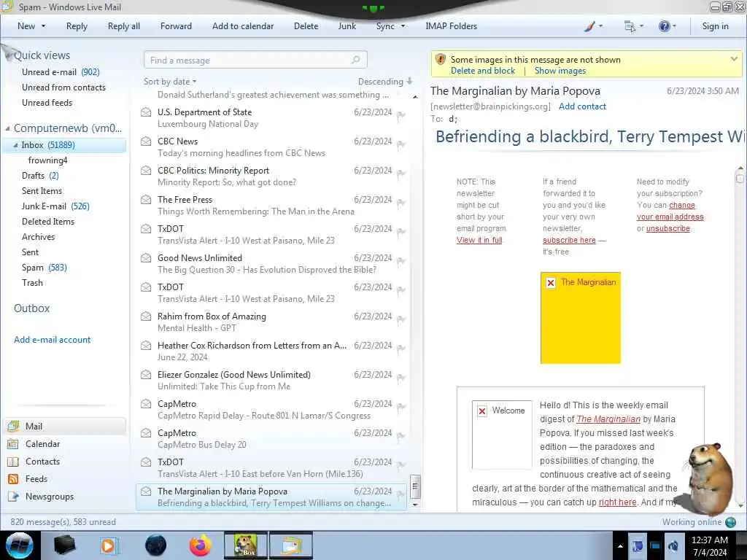
Task: Click the search magnifier in Find box
Action: coord(355,60)
